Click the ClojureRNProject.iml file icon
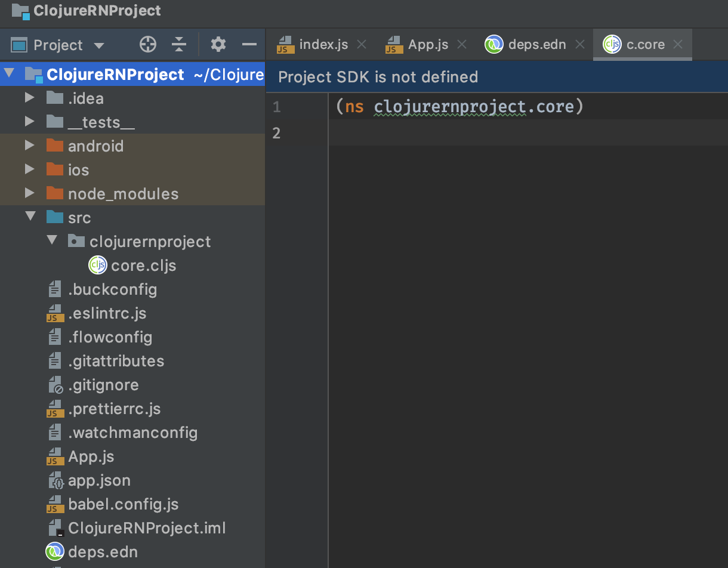728x568 pixels. [x=55, y=528]
